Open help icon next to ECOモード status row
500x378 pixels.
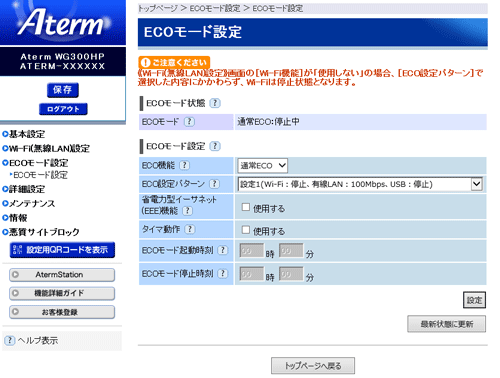coord(189,122)
